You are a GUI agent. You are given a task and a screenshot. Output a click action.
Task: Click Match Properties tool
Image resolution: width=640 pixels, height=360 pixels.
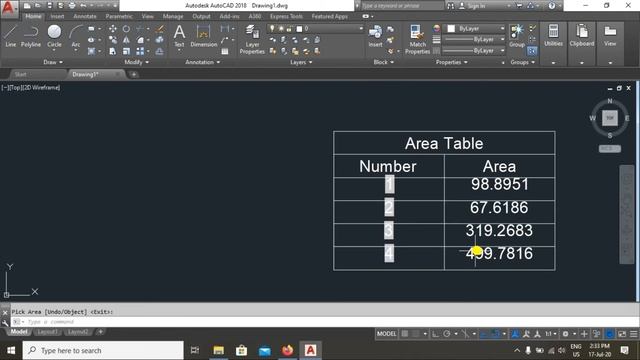click(417, 39)
